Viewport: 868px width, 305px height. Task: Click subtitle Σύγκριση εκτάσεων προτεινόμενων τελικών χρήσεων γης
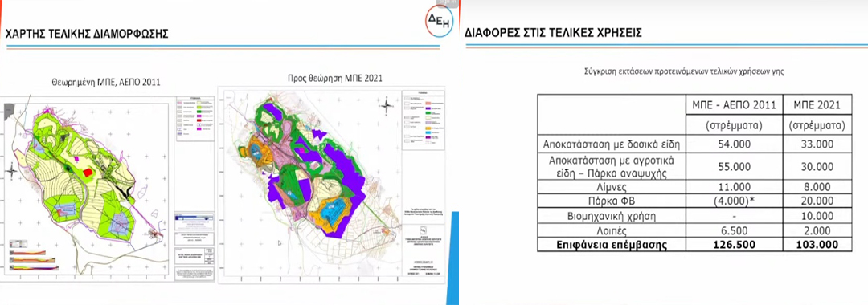[685, 71]
